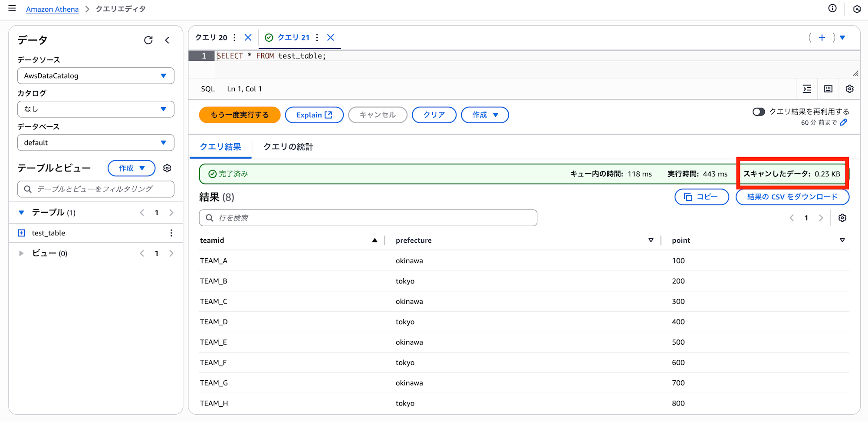Image resolution: width=868 pixels, height=422 pixels.
Task: Add a new query tab
Action: pyautogui.click(x=822, y=38)
